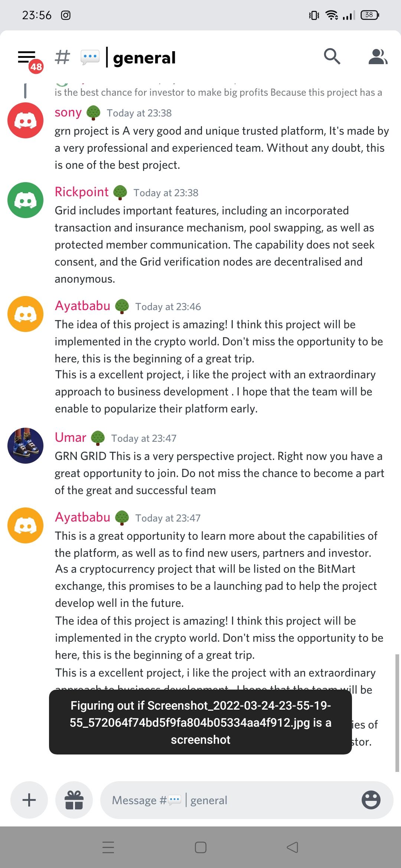This screenshot has height=868, width=401.
Task: Tap sony's red Discord avatar
Action: pyautogui.click(x=25, y=121)
